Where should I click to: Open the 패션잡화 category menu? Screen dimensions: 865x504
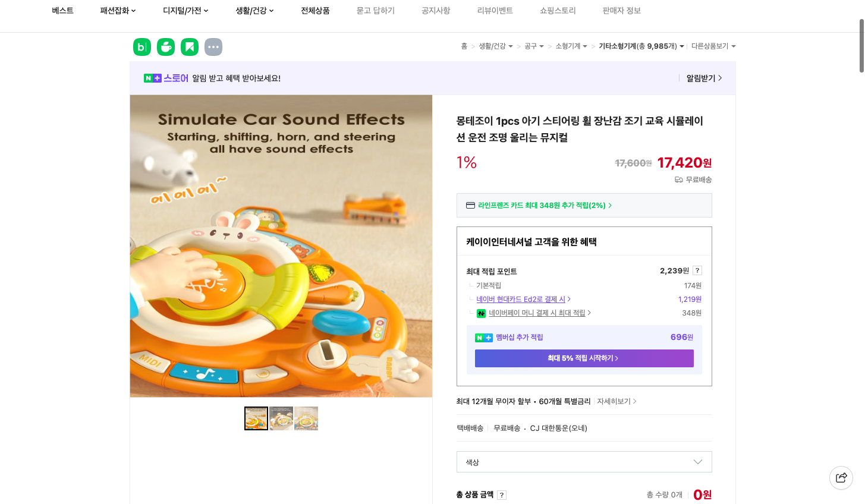[x=117, y=10]
